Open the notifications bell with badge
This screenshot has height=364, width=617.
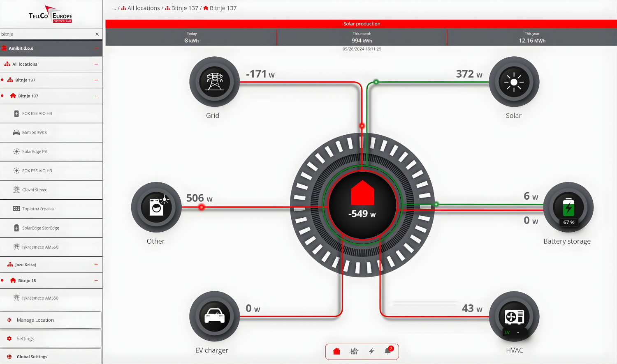click(x=388, y=350)
